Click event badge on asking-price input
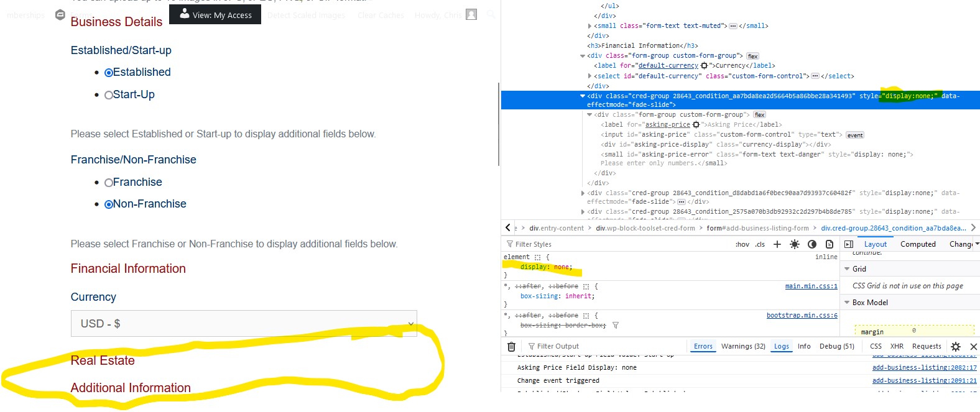The image size is (980, 412). pos(855,135)
